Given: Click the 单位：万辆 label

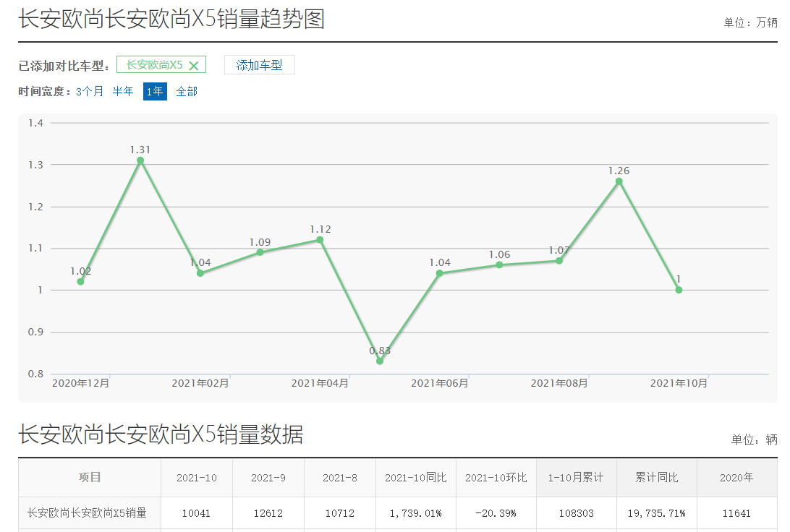Looking at the screenshot, I should coord(751,22).
